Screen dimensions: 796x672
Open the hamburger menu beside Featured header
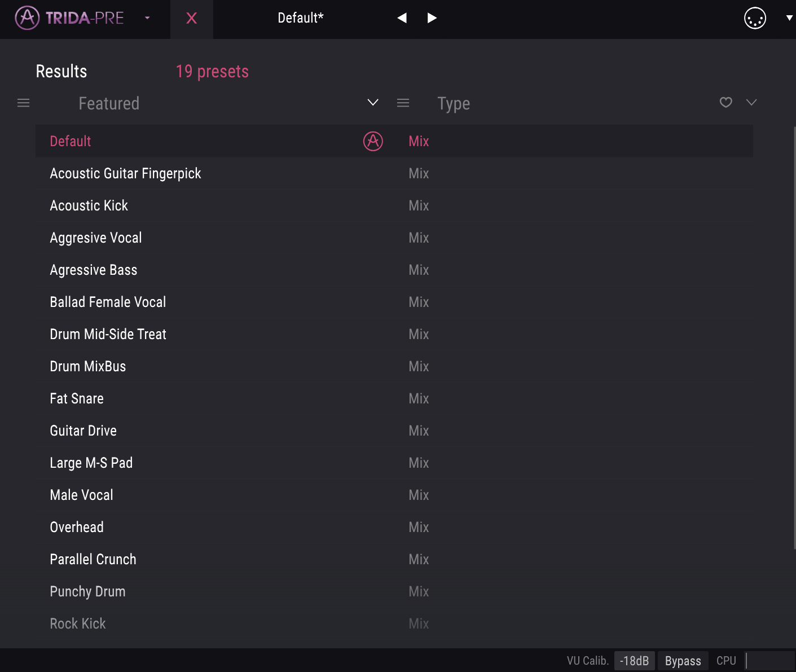23,103
